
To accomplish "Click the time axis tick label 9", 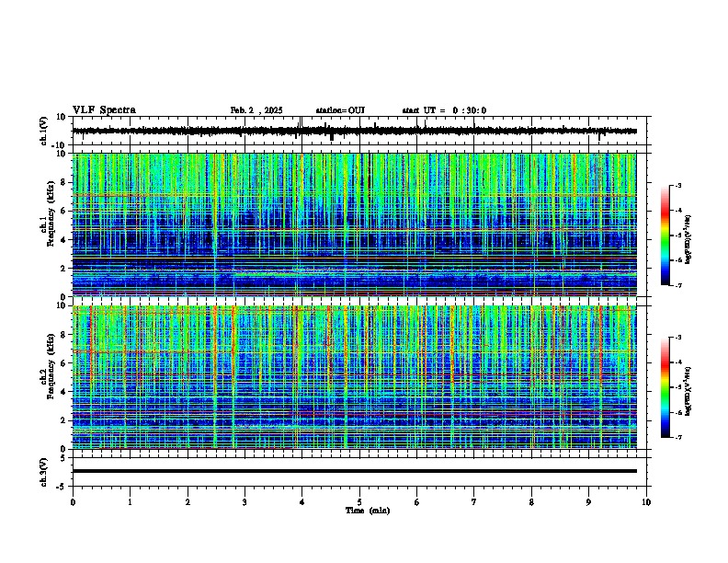I will click(588, 502).
